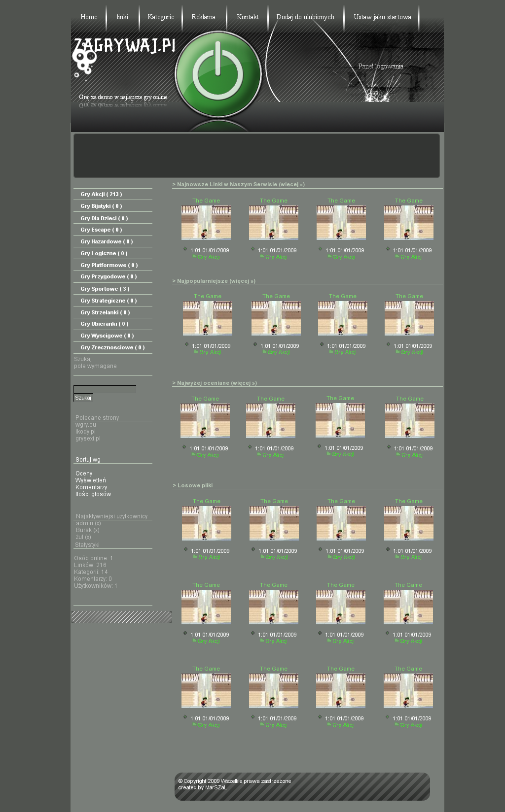Click the flag icon of the first Najpopularniejsze game
The image size is (505, 812).
196,352
